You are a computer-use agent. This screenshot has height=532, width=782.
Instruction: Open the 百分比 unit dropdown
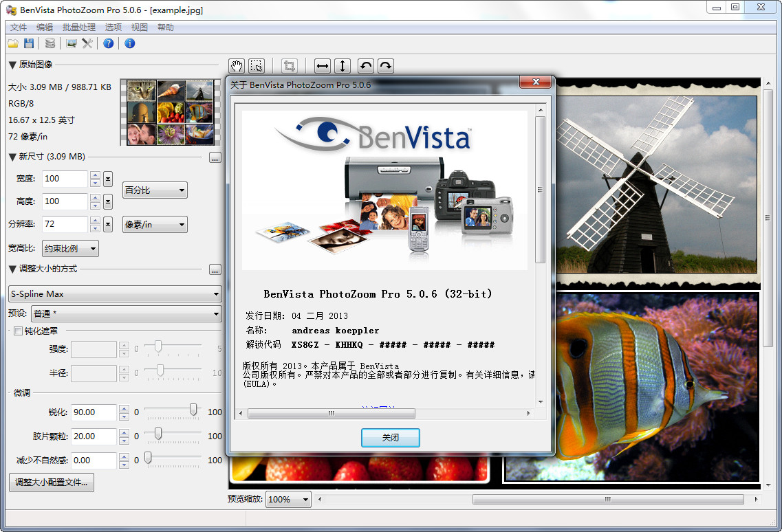(155, 190)
